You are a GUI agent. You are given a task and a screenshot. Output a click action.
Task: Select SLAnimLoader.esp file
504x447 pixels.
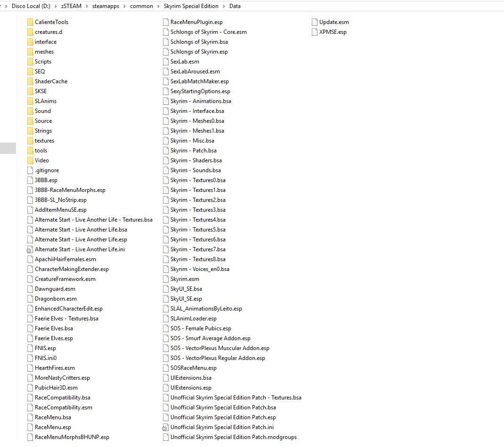[194, 319]
